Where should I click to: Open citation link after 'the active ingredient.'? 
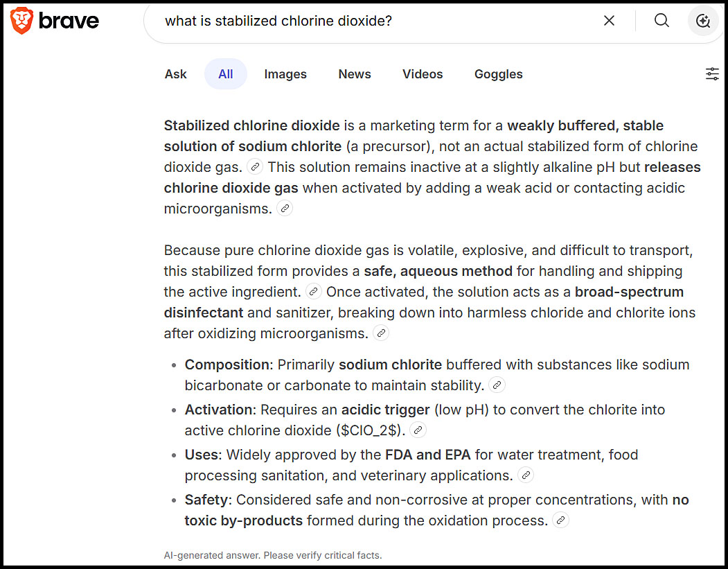pos(313,291)
